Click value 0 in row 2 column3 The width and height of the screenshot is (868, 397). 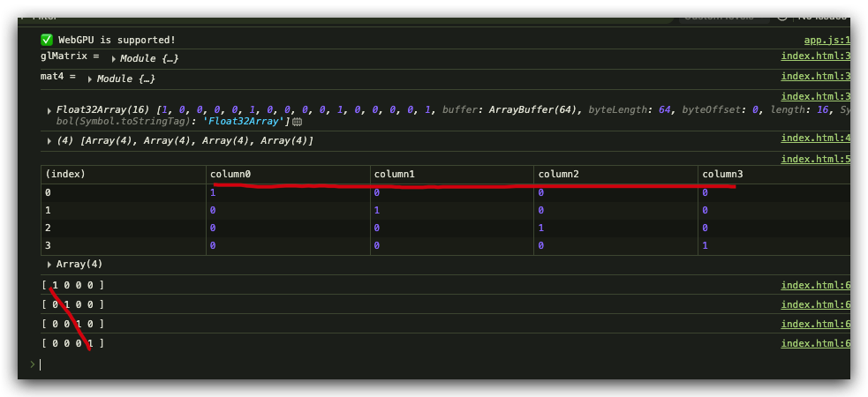pyautogui.click(x=706, y=228)
